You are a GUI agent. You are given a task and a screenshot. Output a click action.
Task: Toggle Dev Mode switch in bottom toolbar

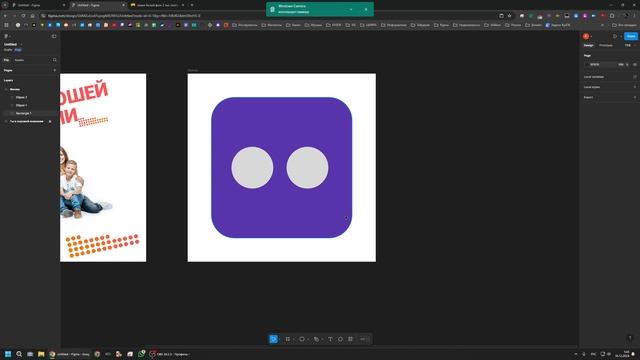point(363,339)
